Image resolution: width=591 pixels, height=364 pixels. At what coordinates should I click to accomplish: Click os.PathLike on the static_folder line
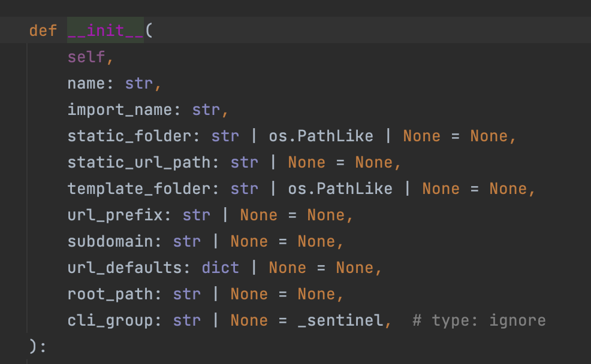click(x=321, y=136)
